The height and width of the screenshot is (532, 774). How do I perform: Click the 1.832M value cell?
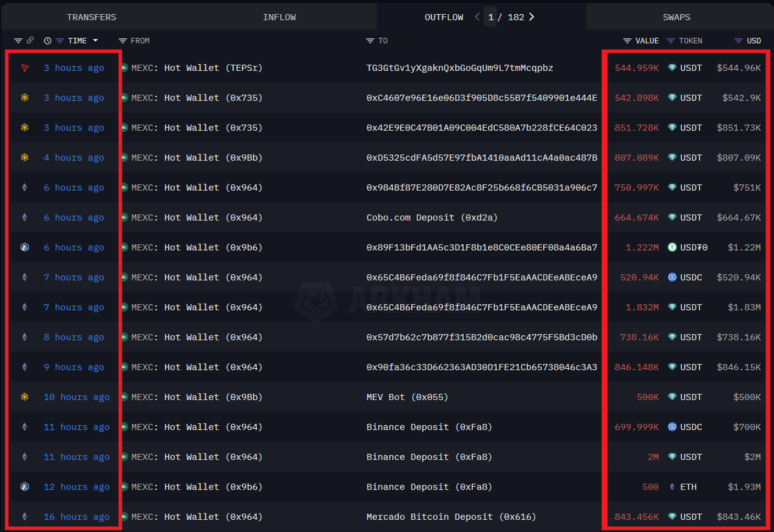(x=642, y=308)
